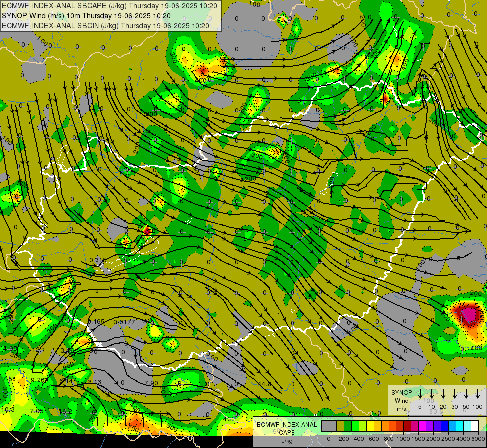Image resolution: width=487 pixels, height=448 pixels.
Task: Select the first gray CAPE legend swatch
Action: click(x=325, y=426)
